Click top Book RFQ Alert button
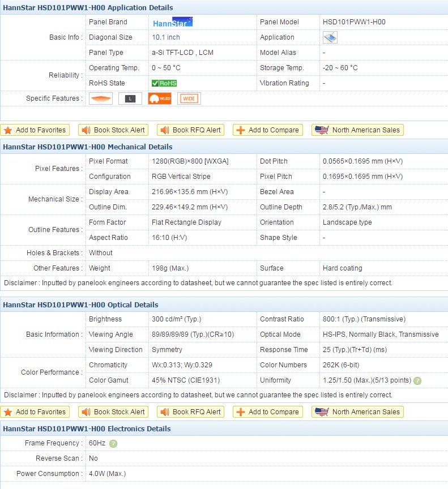 [x=191, y=130]
